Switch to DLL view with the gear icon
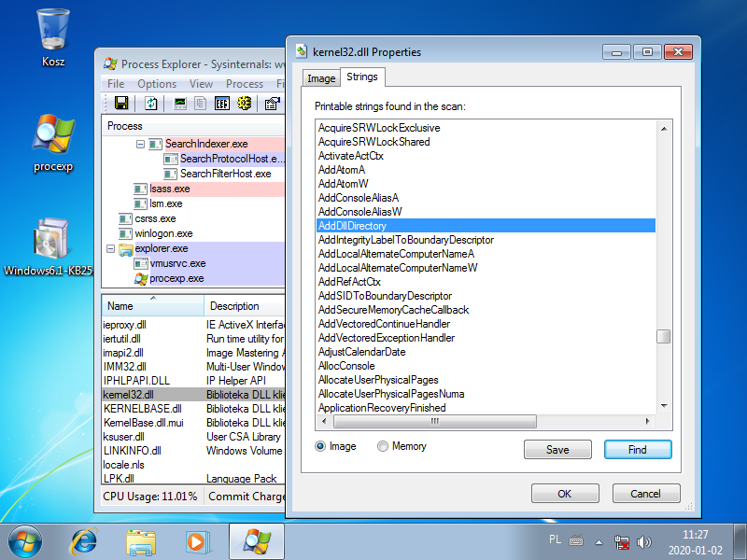The image size is (747, 560). (243, 104)
